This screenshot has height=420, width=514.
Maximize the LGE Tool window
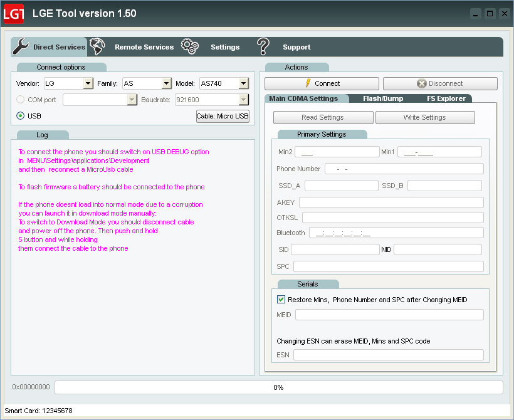[x=490, y=14]
